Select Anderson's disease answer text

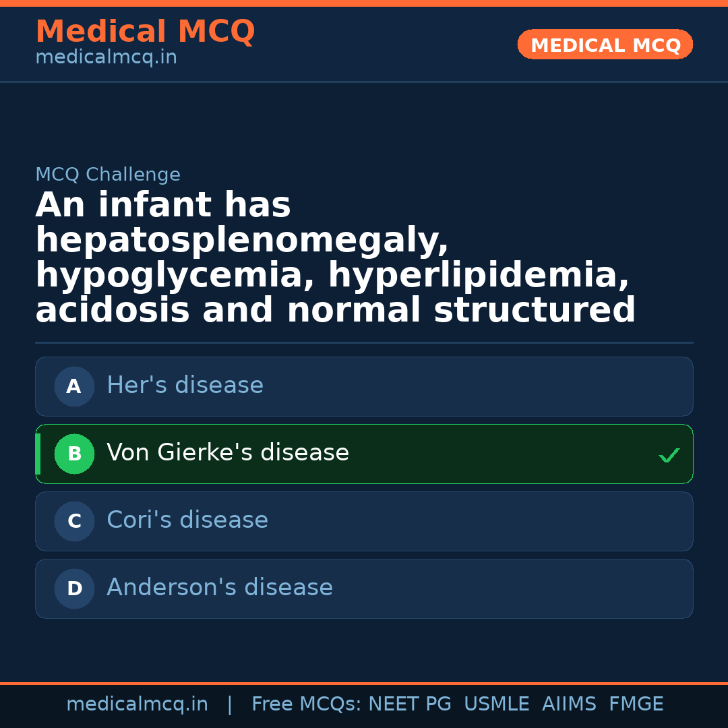(220, 588)
